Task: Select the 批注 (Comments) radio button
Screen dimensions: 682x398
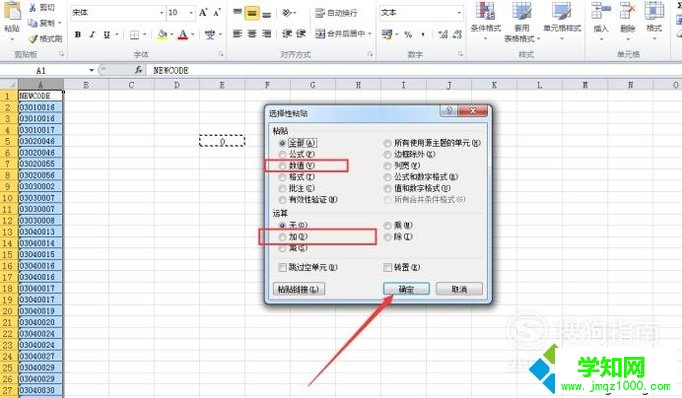Action: [282, 188]
